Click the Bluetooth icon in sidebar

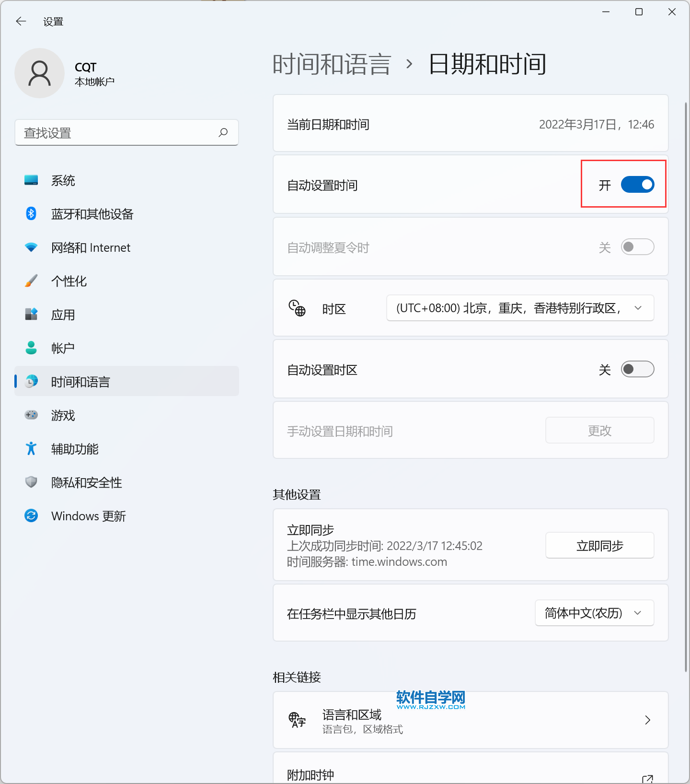tap(31, 213)
